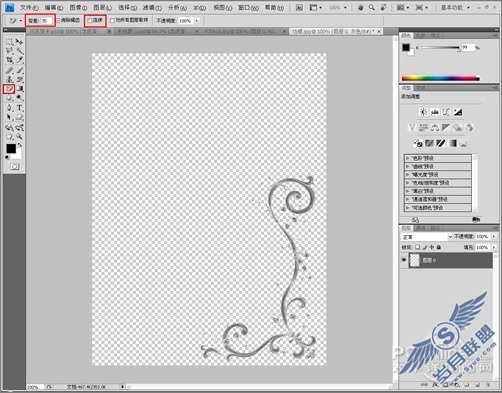Switch to the first document tab
This screenshot has height=393, width=502.
click(x=69, y=31)
